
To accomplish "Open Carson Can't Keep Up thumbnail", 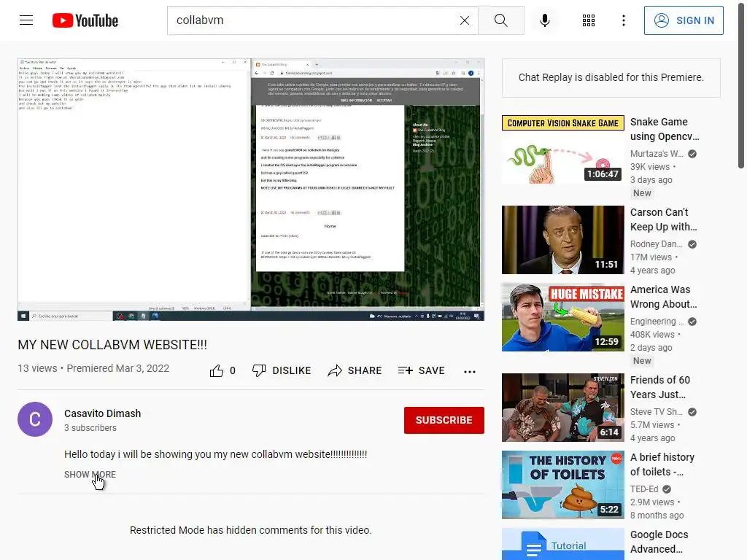I will pyautogui.click(x=562, y=240).
